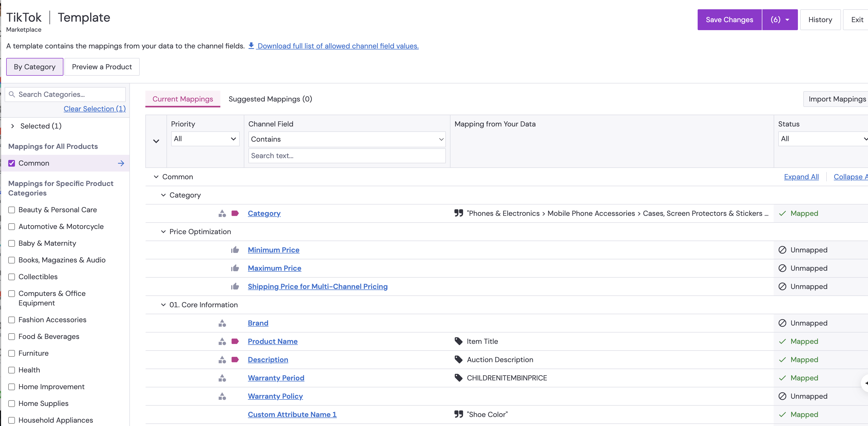868x426 pixels.
Task: Click the pink tag icon beside Category
Action: (x=235, y=213)
